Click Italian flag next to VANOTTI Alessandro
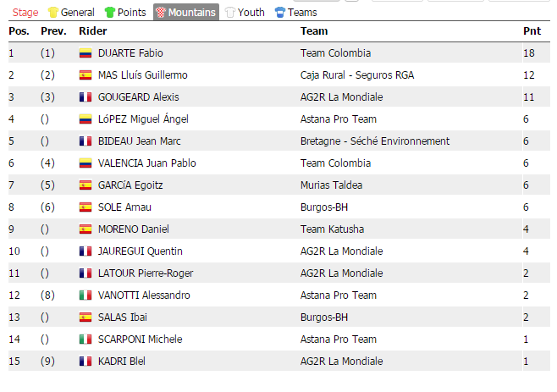This screenshot has height=392, width=557. [85, 295]
